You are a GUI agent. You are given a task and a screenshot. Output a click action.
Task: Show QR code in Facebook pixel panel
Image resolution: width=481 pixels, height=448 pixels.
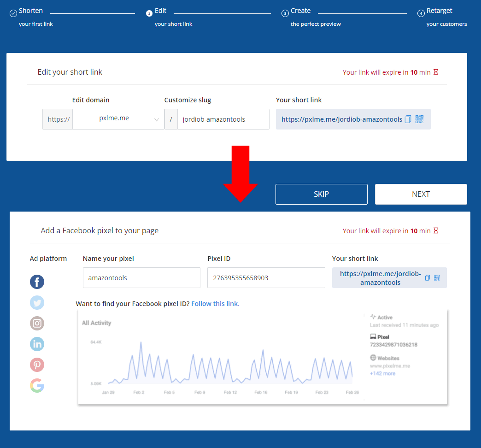pos(437,278)
